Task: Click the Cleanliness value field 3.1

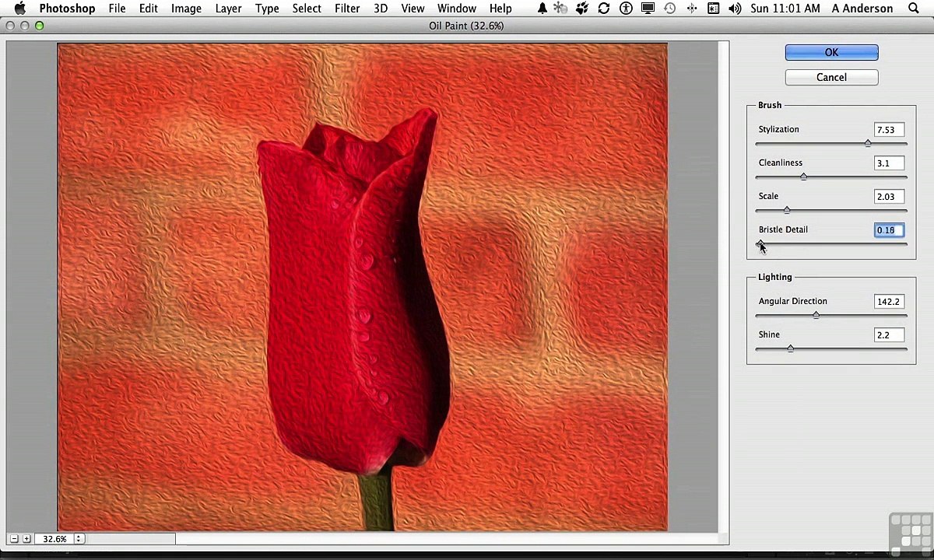Action: (x=889, y=163)
